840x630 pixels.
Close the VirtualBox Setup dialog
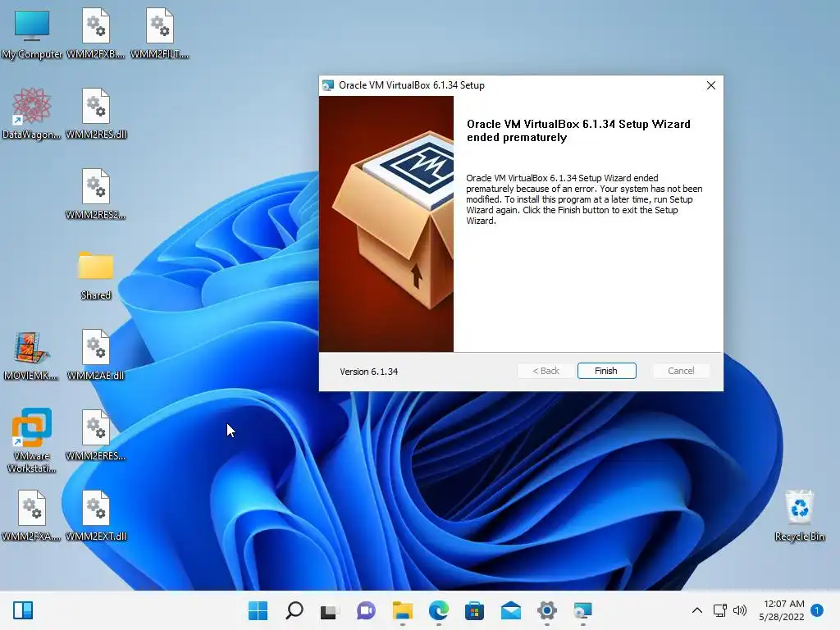(x=711, y=85)
